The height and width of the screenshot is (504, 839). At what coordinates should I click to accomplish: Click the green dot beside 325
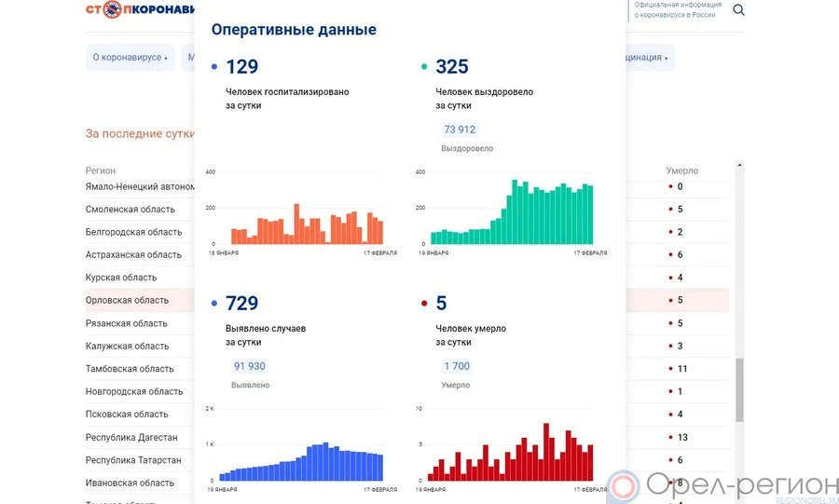click(x=424, y=67)
